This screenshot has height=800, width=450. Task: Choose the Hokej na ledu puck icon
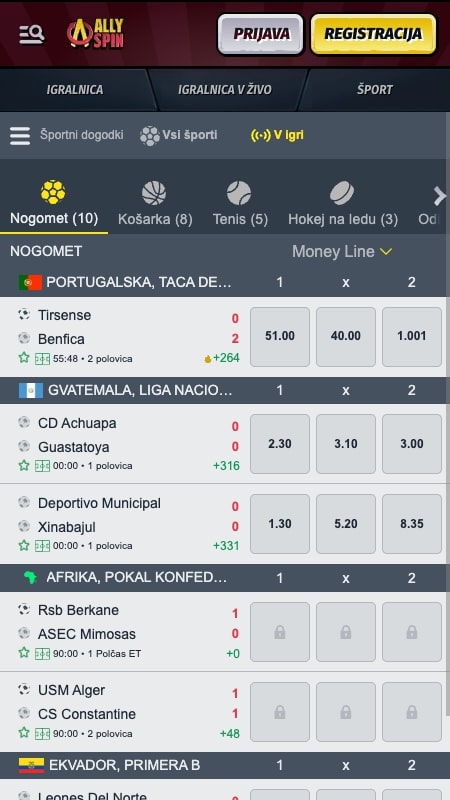point(342,193)
